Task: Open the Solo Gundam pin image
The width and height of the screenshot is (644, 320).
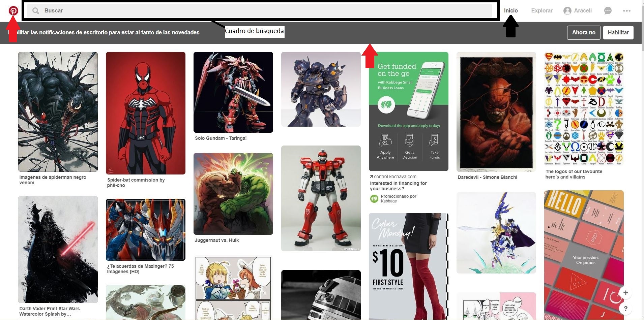Action: (233, 92)
